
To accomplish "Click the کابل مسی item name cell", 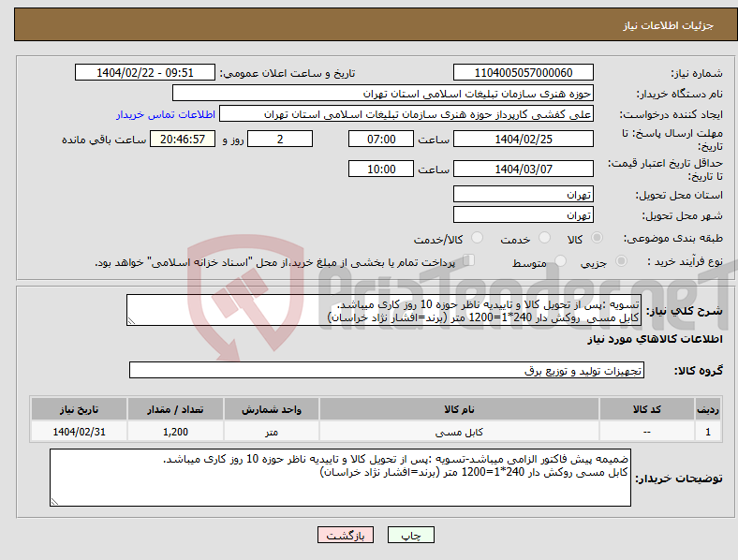I will click(x=459, y=432).
